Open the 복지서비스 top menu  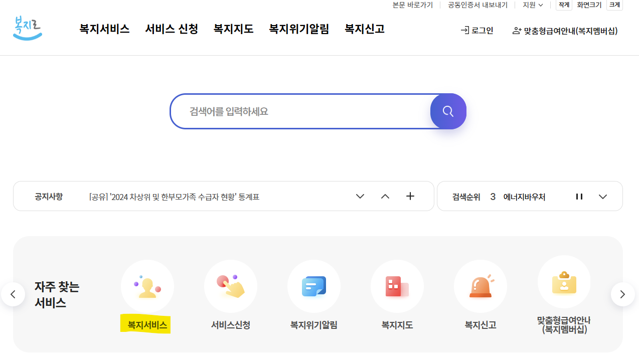[x=104, y=29]
